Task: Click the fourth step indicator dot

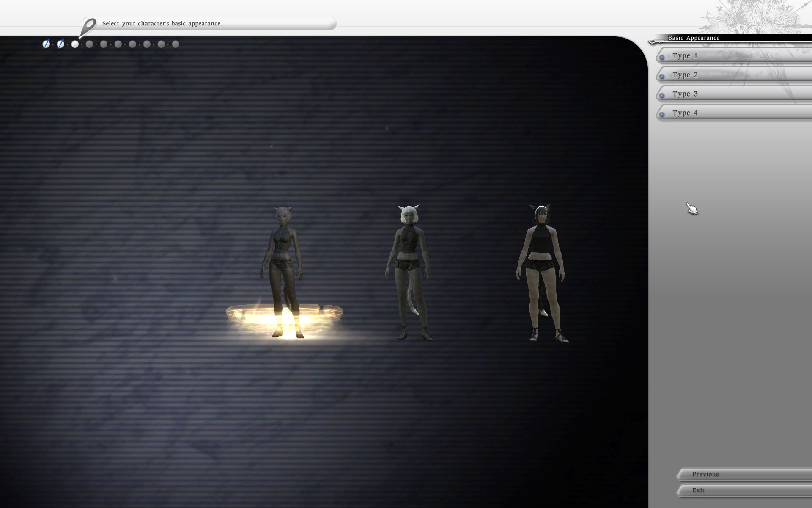Action: coord(89,44)
